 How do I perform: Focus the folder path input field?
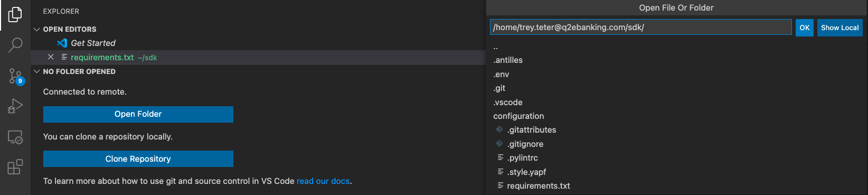tap(641, 27)
